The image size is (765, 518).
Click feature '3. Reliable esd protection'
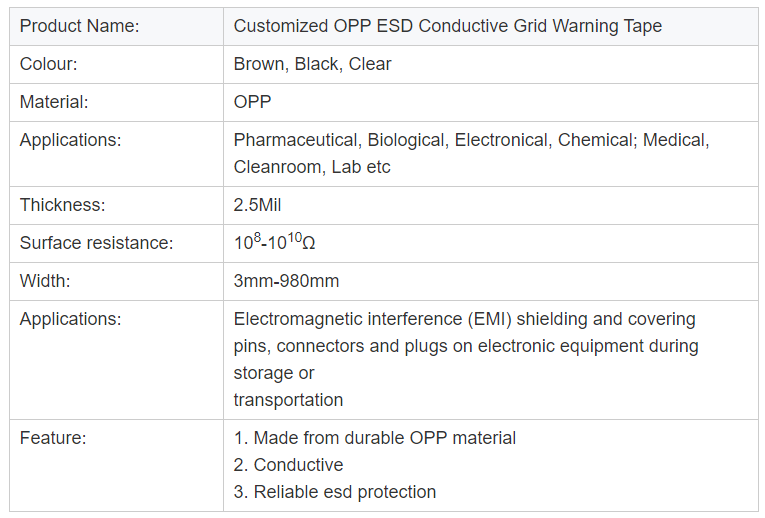[335, 492]
